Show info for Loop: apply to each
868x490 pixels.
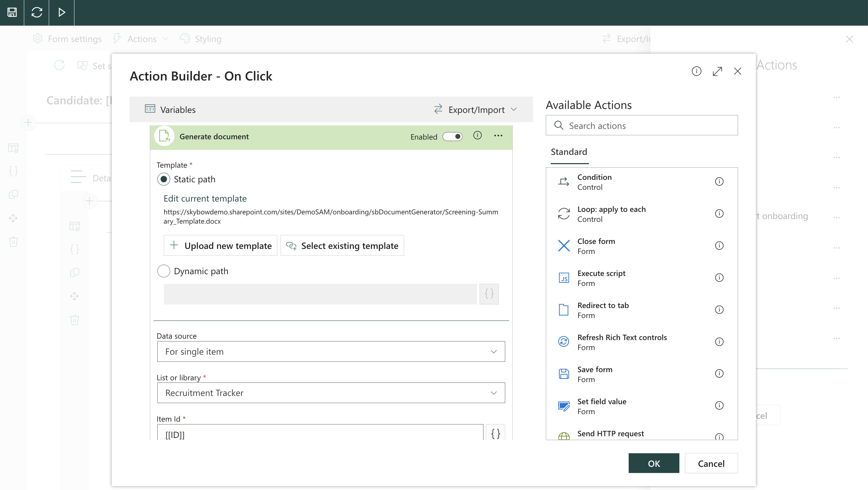point(719,214)
